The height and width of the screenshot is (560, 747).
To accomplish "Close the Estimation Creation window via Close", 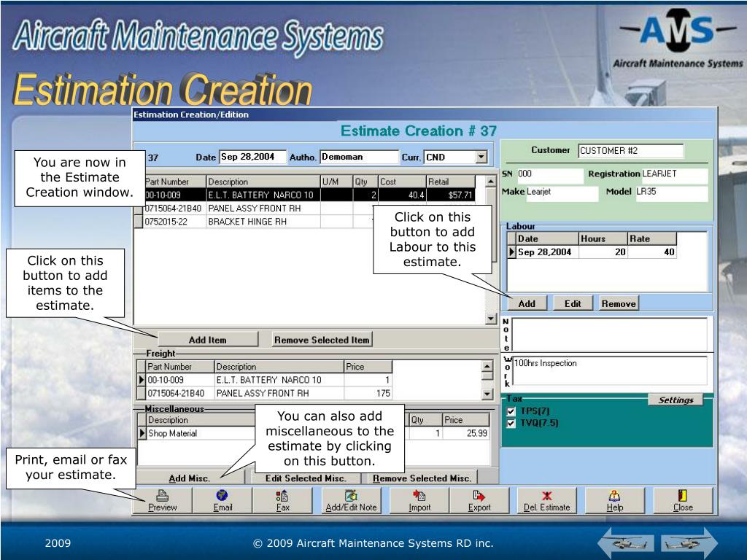I will (683, 500).
